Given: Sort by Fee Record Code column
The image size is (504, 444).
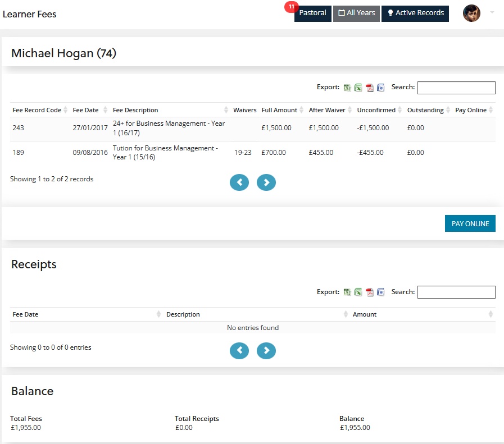Looking at the screenshot, I should pyautogui.click(x=40, y=110).
